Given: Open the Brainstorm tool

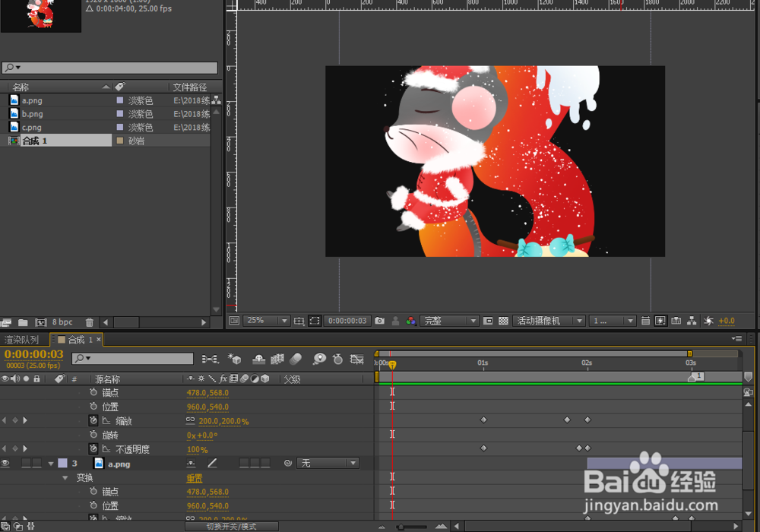Looking at the screenshot, I should [x=319, y=359].
